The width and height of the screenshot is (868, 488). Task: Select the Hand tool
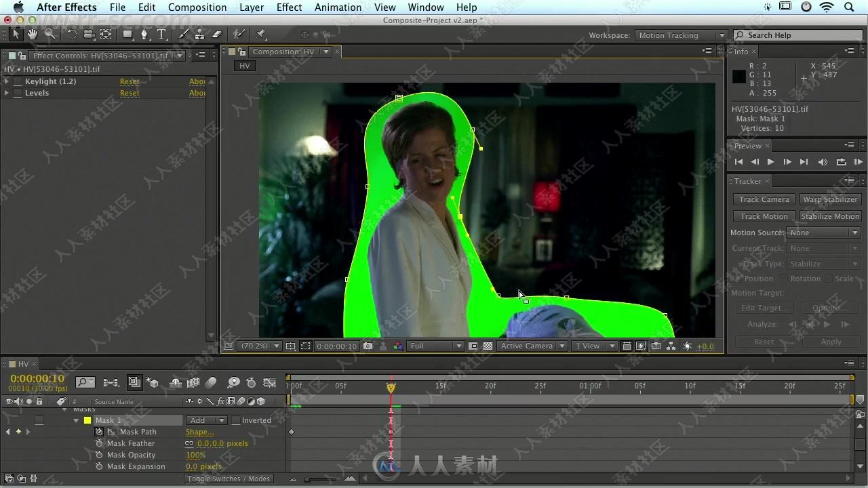pos(32,34)
